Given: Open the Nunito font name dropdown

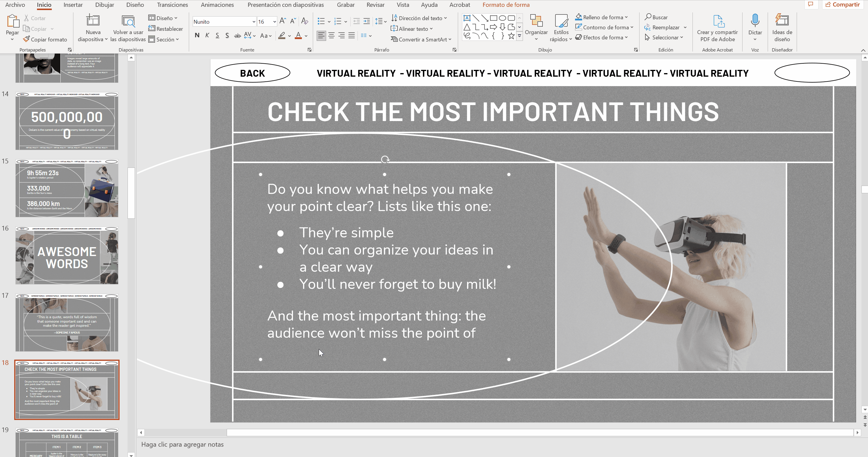Looking at the screenshot, I should coord(254,22).
